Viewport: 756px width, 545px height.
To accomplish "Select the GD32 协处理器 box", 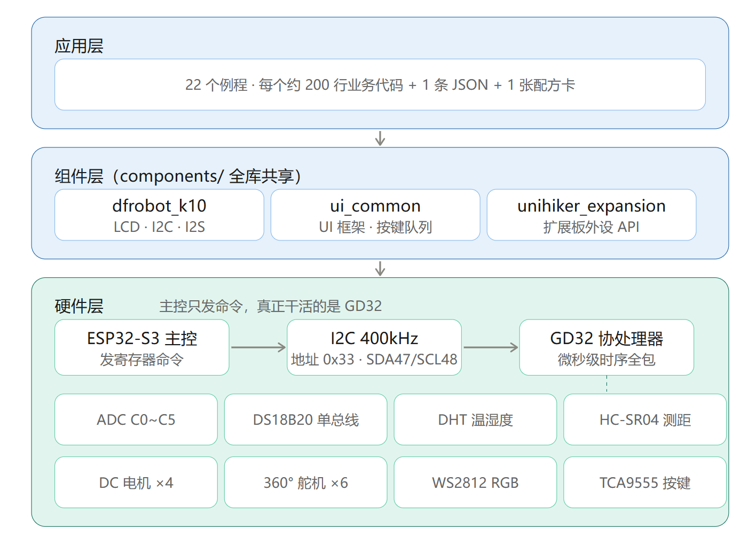I will [607, 347].
